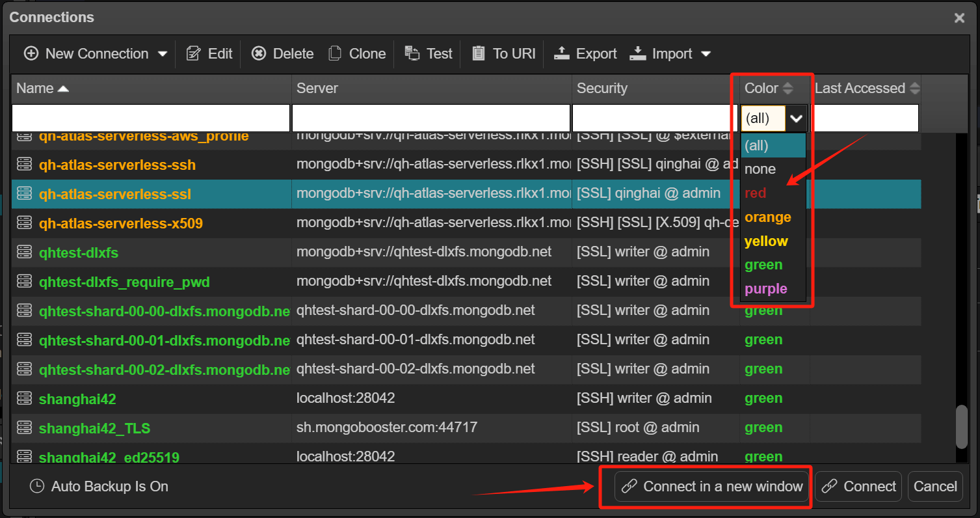Click the server icon beside qhtest-shard-00-00

pos(24,310)
